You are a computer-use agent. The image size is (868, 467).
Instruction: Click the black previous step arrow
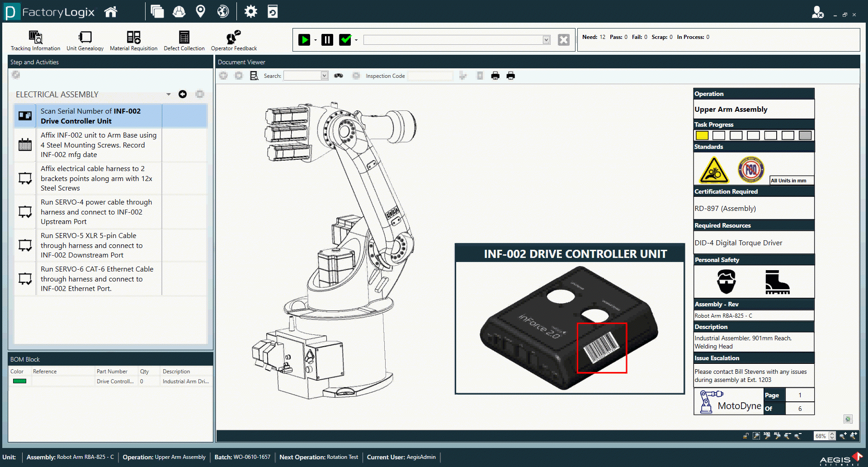click(183, 94)
